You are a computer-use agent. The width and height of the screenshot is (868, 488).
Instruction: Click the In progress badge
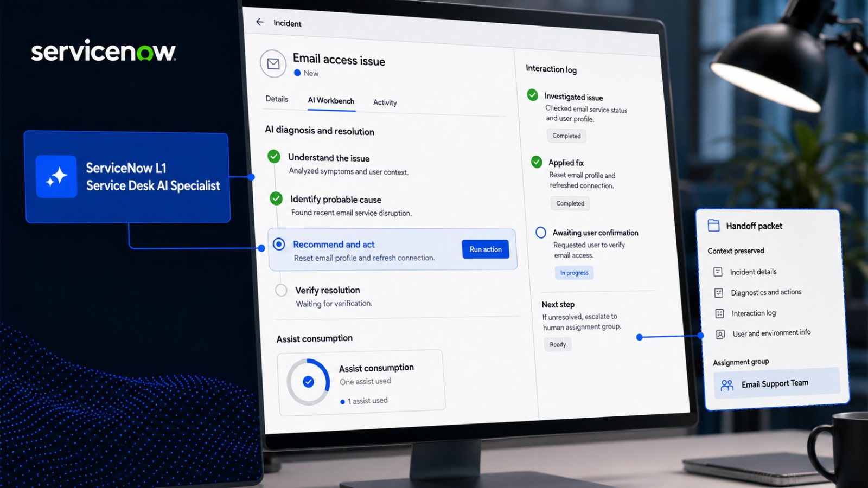(x=574, y=273)
